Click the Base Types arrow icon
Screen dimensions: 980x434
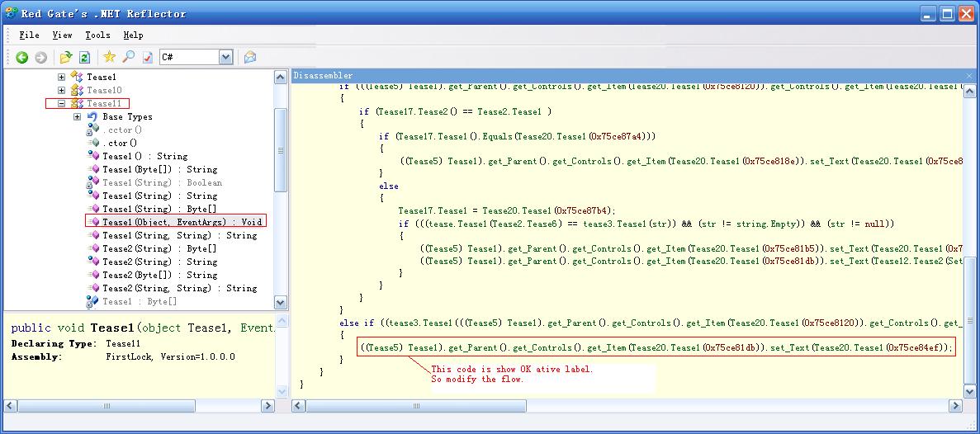(92, 117)
